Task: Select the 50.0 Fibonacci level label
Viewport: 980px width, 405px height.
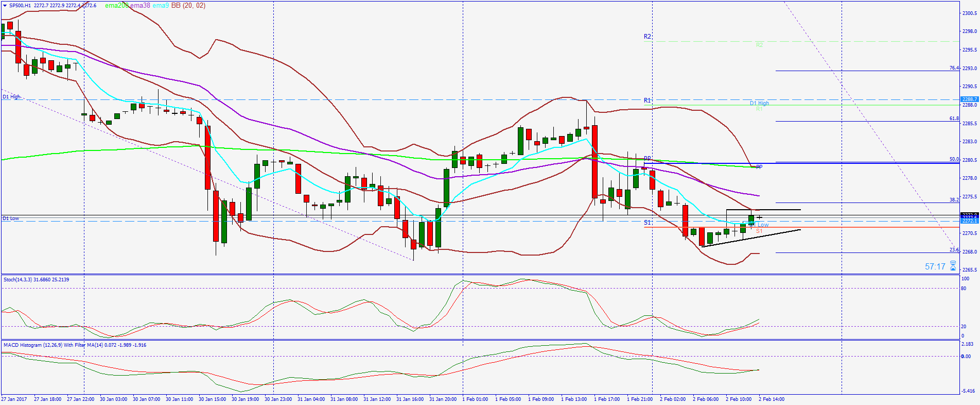Action: [x=954, y=159]
